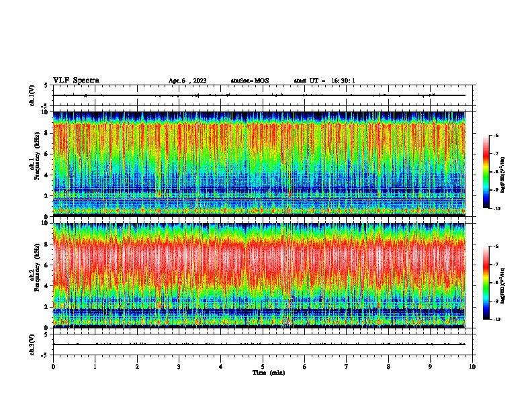Viewport: 532px width, 411px height.
Task: Click the ch.1 spectrogram panel
Action: (259, 164)
